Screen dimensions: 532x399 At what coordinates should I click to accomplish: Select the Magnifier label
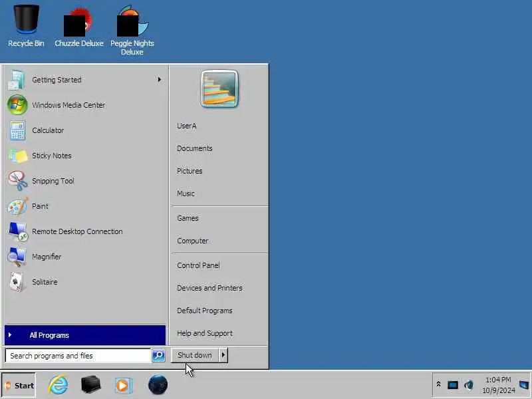47,257
